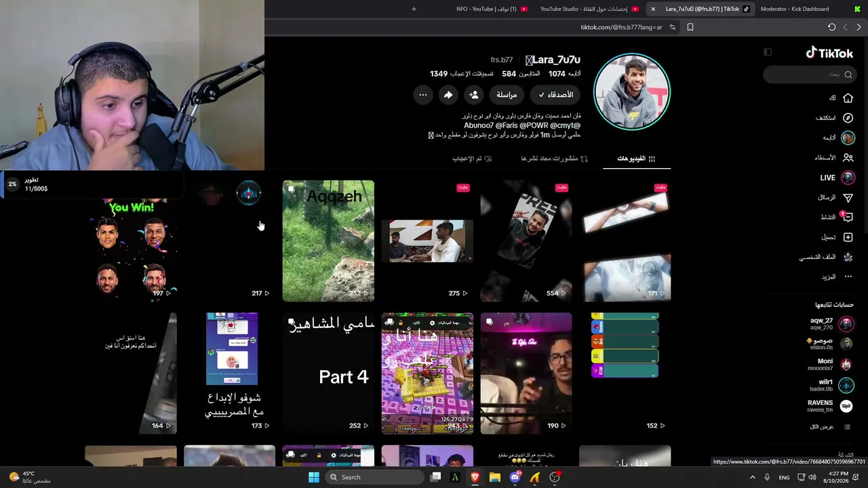
Task: Click the tiktok.com address bar URL
Action: pos(621,27)
